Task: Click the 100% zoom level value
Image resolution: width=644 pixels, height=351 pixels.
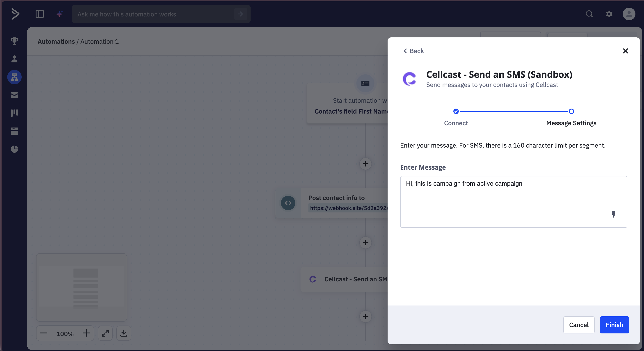Action: (65, 334)
